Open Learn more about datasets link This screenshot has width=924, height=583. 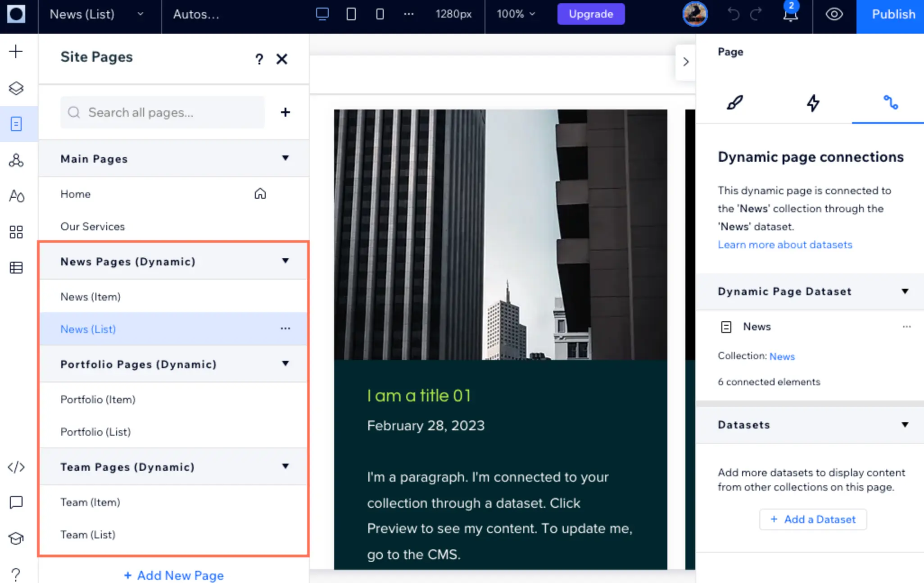785,245
